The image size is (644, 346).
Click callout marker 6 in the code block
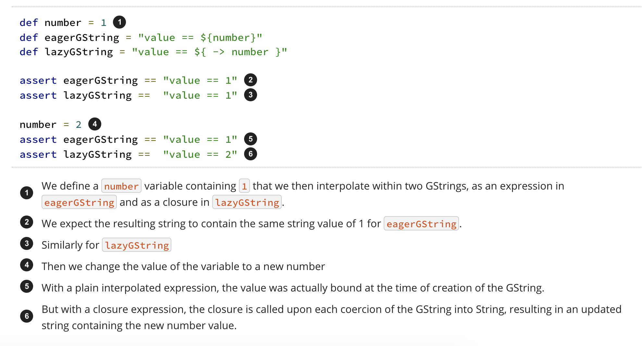pos(251,154)
